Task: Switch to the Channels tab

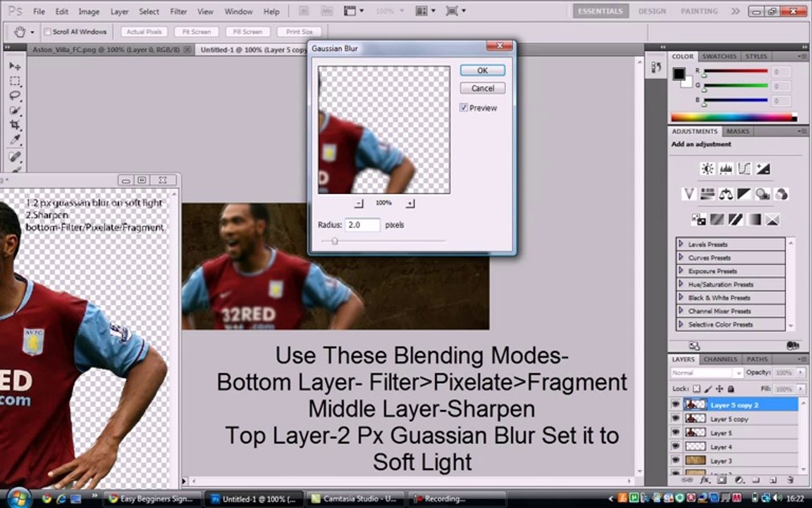Action: [720, 358]
